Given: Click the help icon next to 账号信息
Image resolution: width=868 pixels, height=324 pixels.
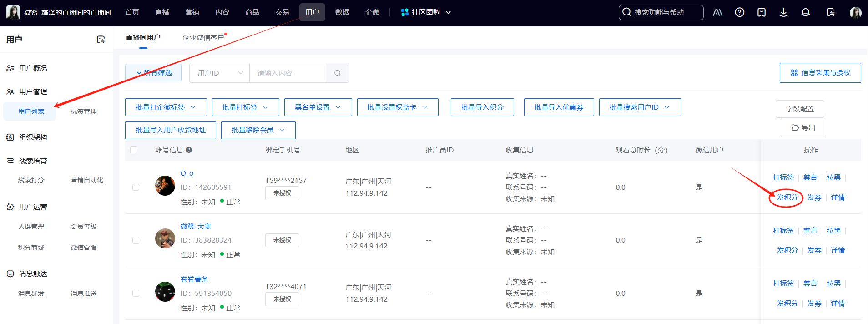Looking at the screenshot, I should [189, 150].
